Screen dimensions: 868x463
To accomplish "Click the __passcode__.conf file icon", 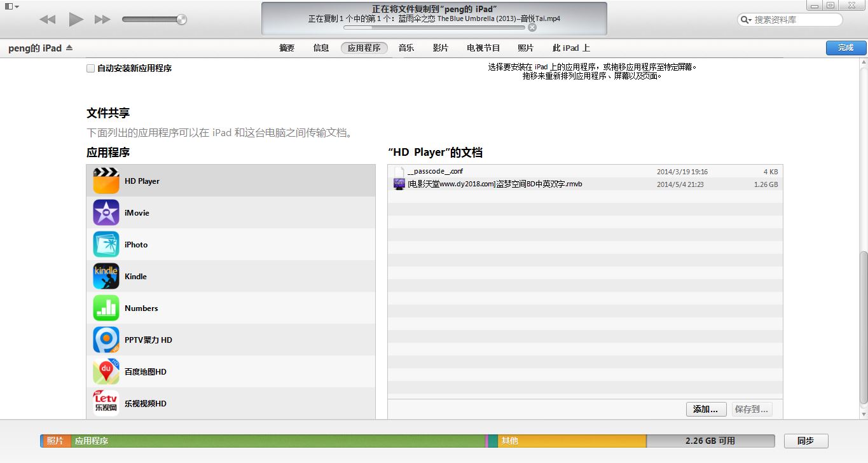I will pos(399,172).
